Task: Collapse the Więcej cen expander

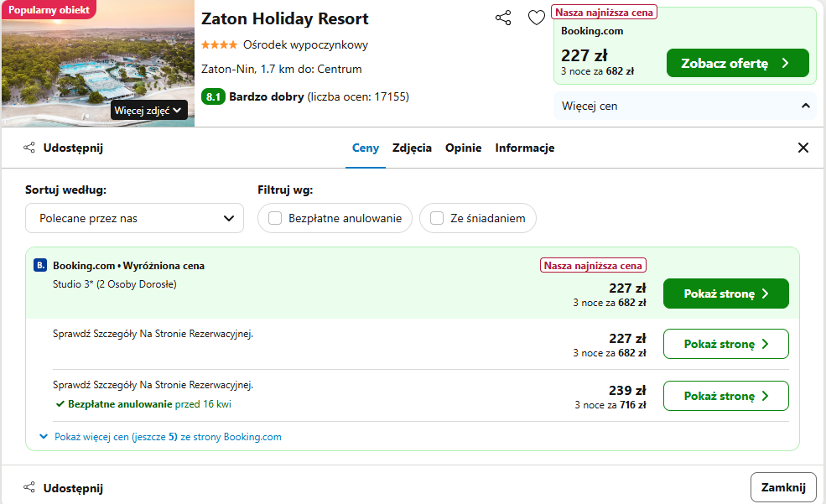Action: click(x=685, y=106)
